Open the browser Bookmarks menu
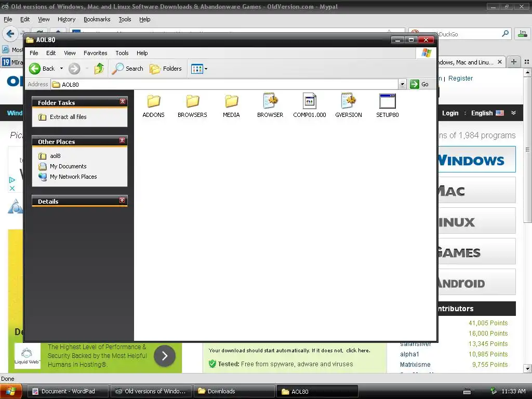532x399 pixels. [97, 19]
